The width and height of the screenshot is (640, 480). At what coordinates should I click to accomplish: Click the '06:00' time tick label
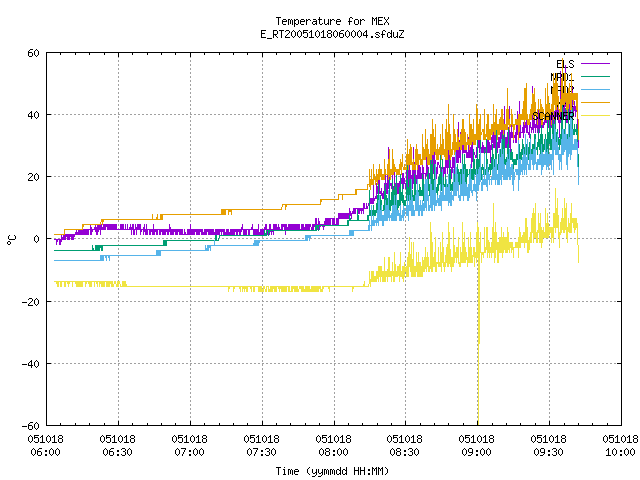coord(45,452)
